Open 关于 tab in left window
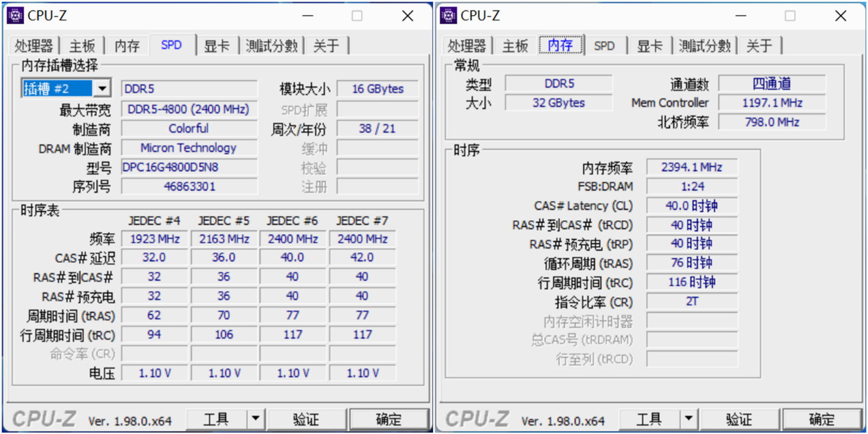The image size is (868, 434). coord(326,46)
